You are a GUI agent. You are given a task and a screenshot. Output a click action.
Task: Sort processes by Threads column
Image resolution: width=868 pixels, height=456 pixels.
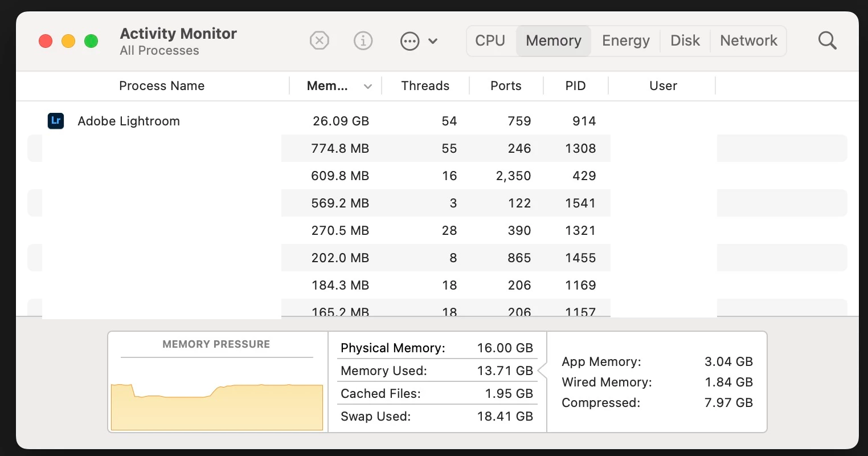(x=425, y=86)
